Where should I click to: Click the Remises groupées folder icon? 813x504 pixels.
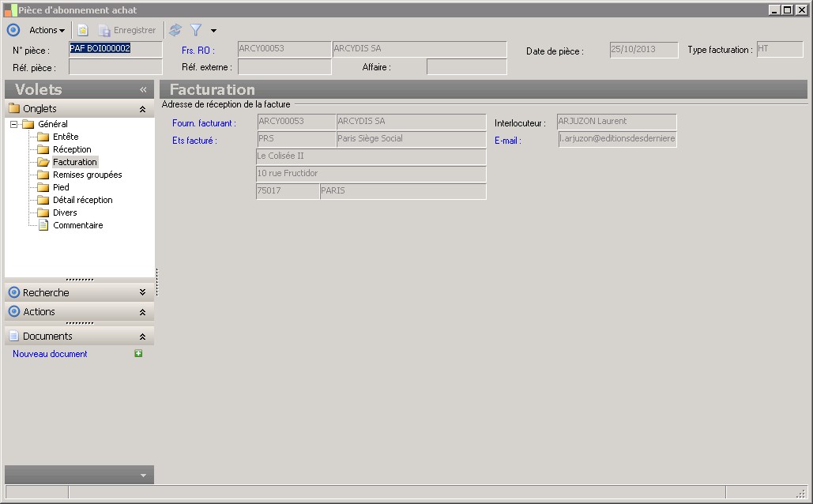pos(43,175)
